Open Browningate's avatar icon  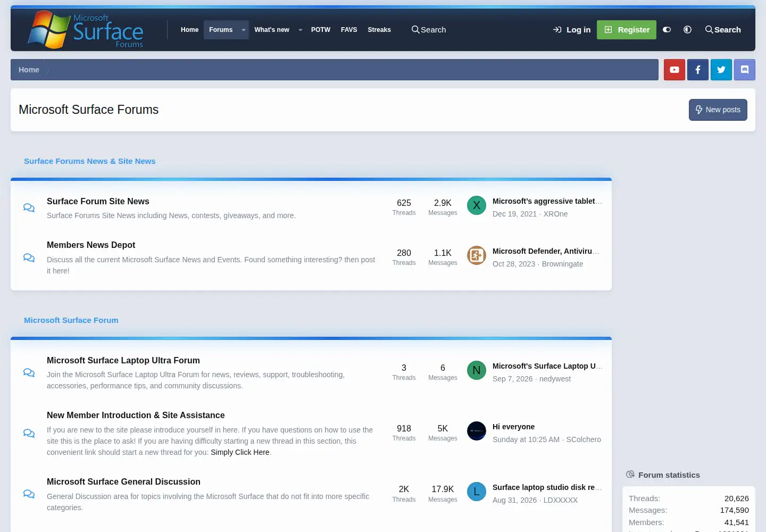click(477, 255)
